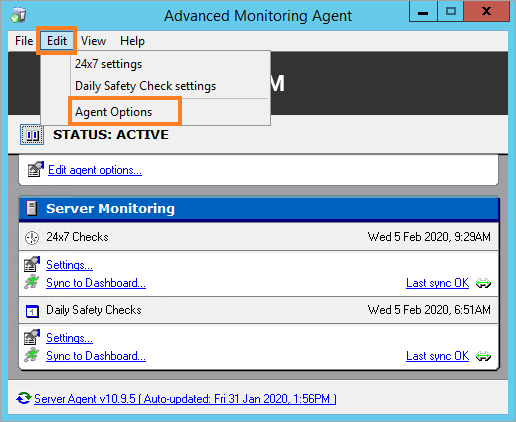The image size is (516, 422).
Task: Click the application icon in the title bar
Action: click(x=18, y=15)
